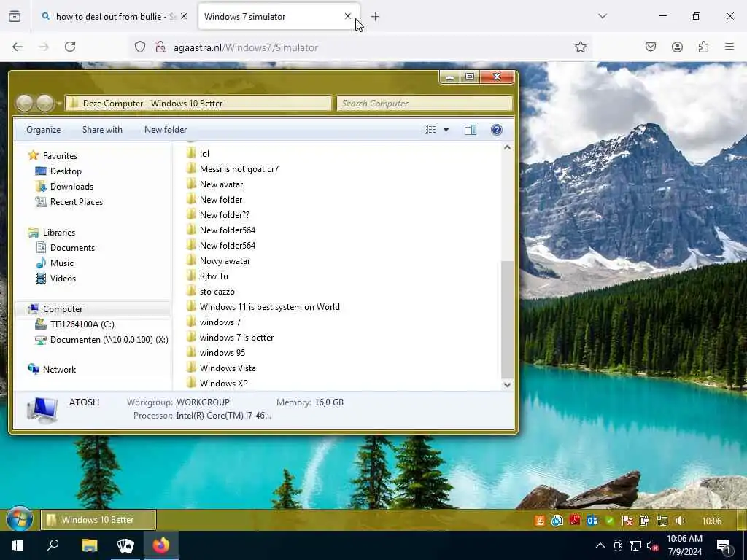
Task: Select the 'Messi is not goat cr7' folder
Action: click(239, 169)
